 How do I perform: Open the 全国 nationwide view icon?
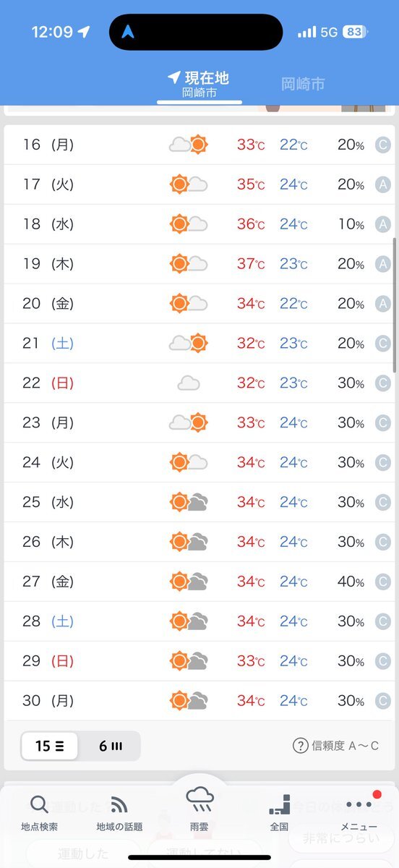tap(279, 812)
